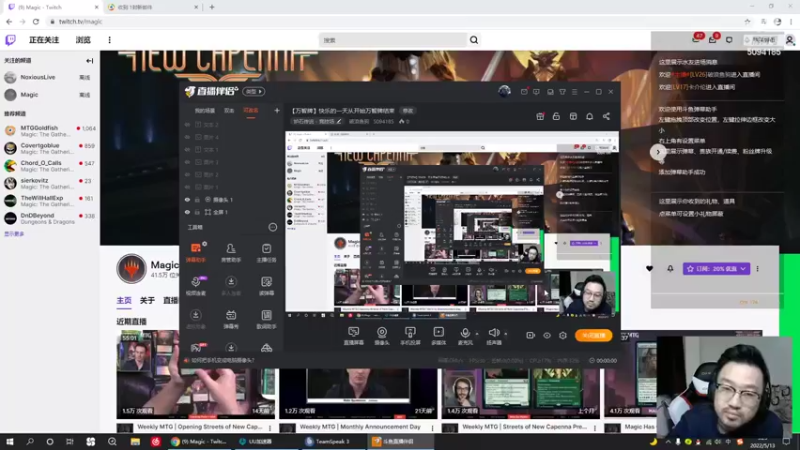This screenshot has width=800, height=450.
Task: Click the share icon in stream header
Action: 606,116
